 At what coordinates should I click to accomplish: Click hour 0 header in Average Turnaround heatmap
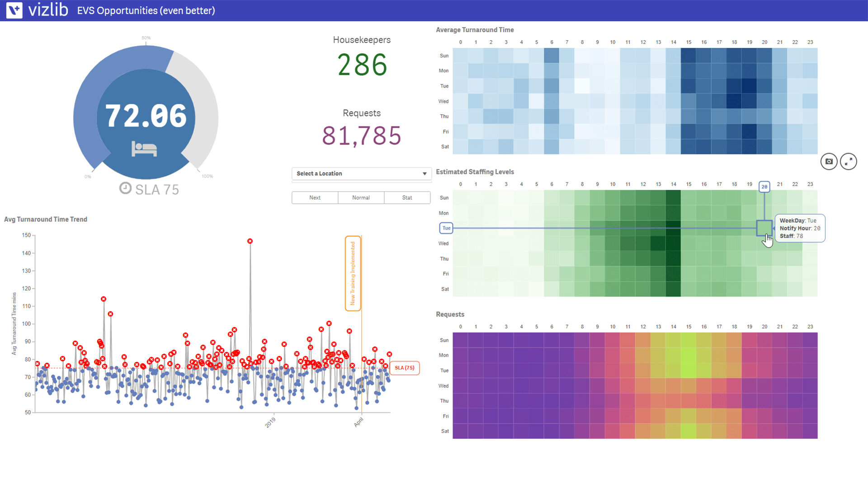coord(461,42)
